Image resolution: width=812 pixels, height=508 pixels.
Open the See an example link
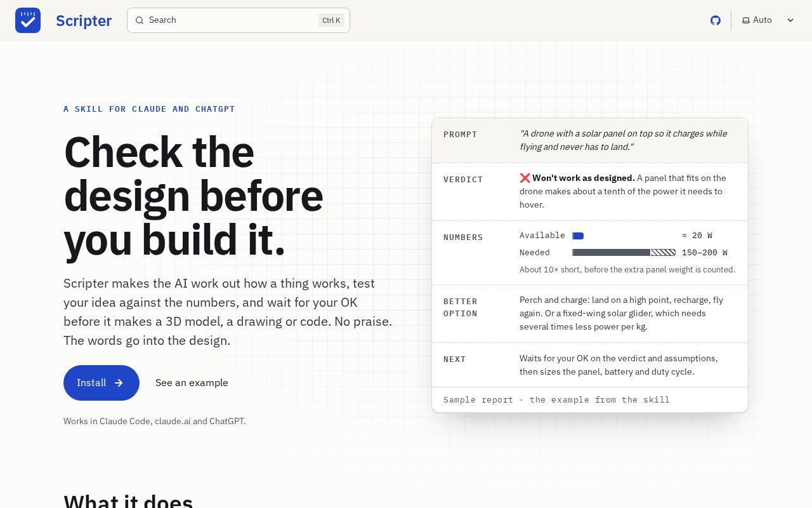[192, 383]
